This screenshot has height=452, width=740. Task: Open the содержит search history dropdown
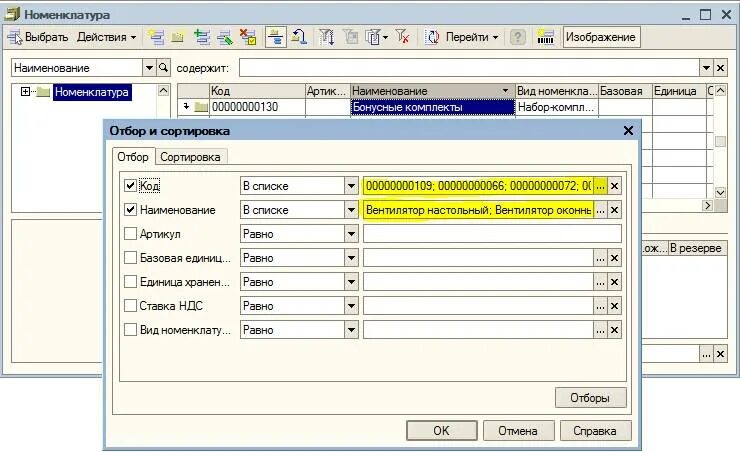click(706, 68)
